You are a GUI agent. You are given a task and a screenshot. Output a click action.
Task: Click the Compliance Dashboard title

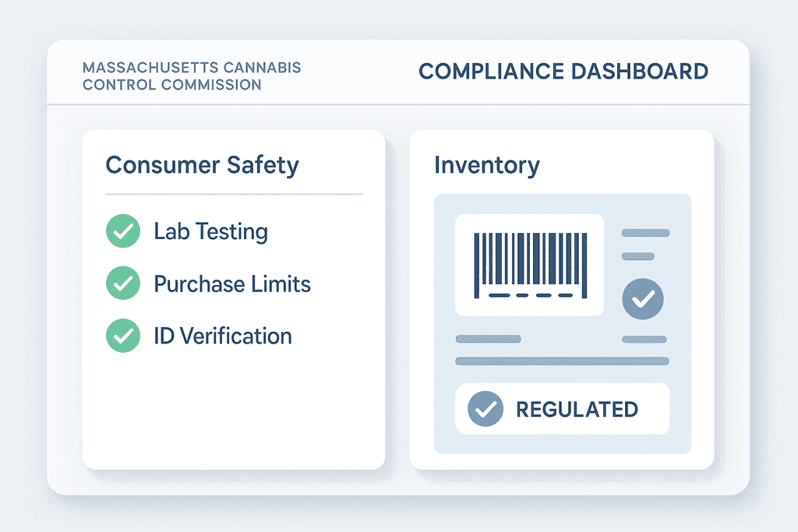click(x=563, y=72)
